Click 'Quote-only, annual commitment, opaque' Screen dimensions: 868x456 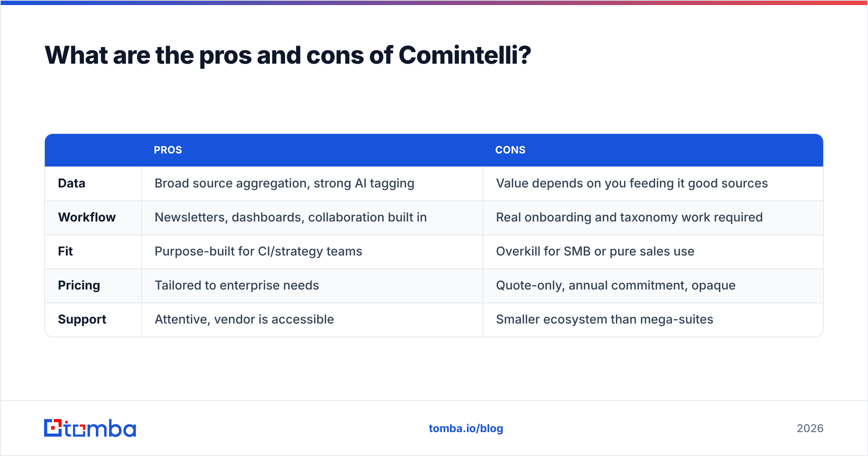pyautogui.click(x=616, y=286)
